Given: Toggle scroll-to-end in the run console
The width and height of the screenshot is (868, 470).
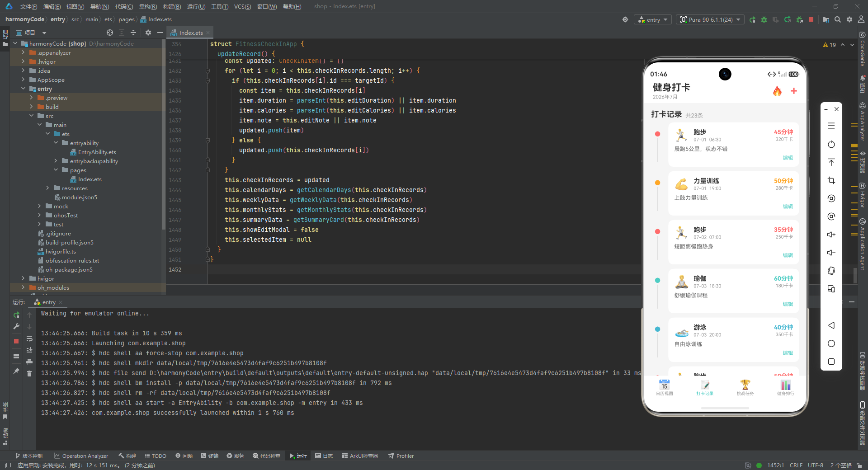Looking at the screenshot, I should (29, 350).
